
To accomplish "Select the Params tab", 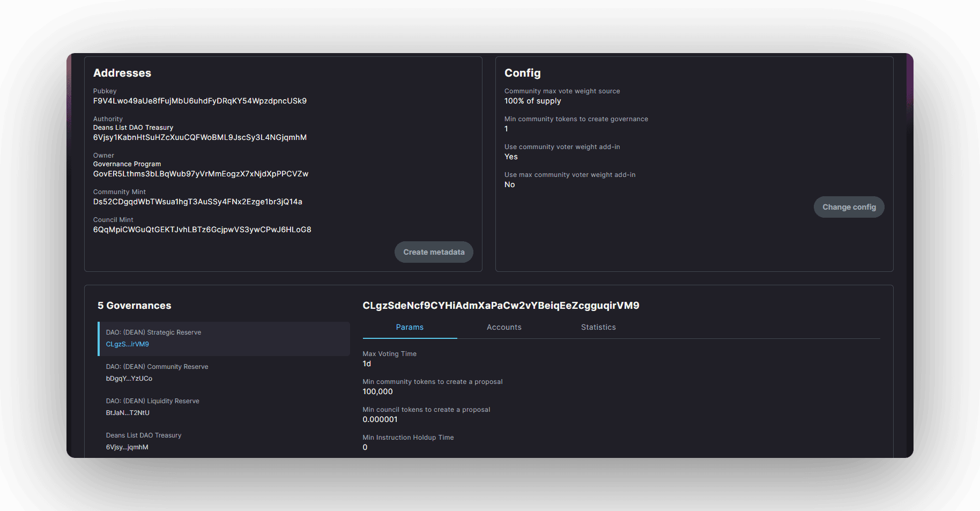I will point(410,327).
